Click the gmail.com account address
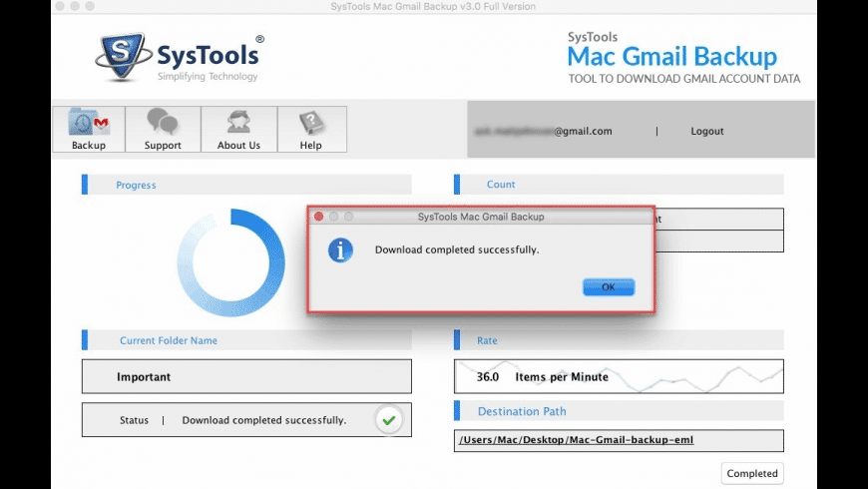Image resolution: width=868 pixels, height=489 pixels. 543,132
